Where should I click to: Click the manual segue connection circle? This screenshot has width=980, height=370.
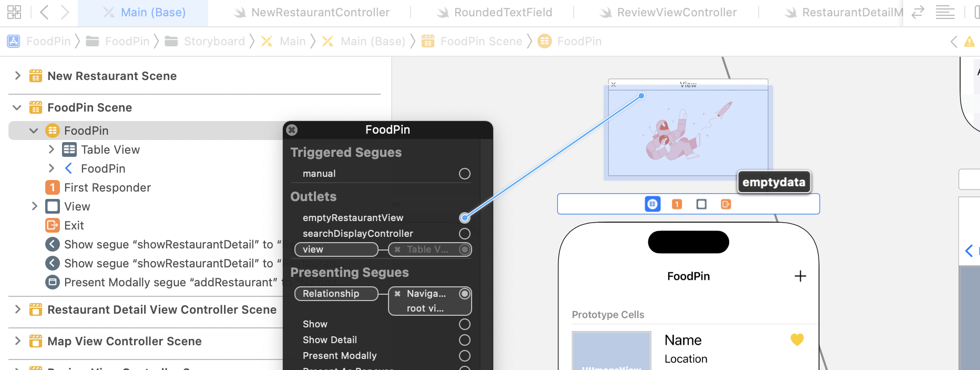pyautogui.click(x=464, y=174)
